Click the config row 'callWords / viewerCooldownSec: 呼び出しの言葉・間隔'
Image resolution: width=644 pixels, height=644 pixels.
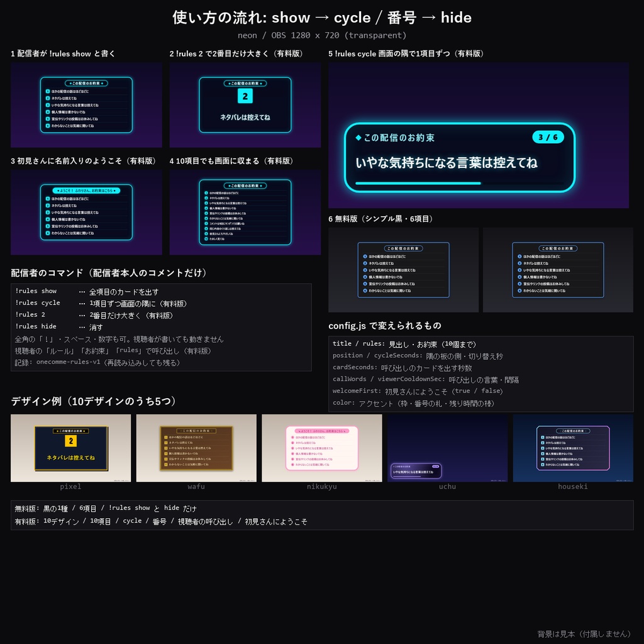point(426,379)
